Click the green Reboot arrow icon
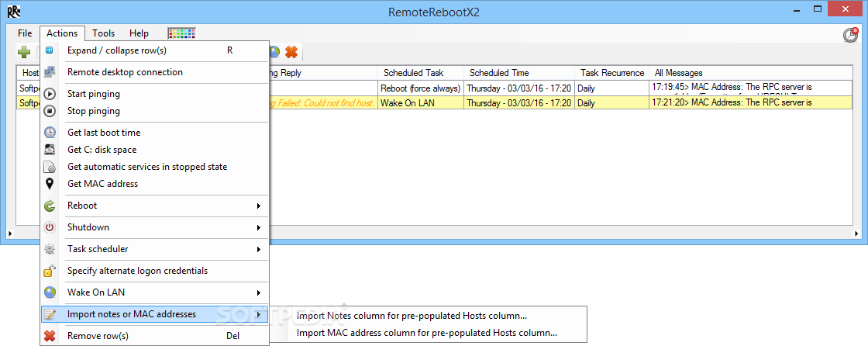868x346 pixels. (50, 206)
